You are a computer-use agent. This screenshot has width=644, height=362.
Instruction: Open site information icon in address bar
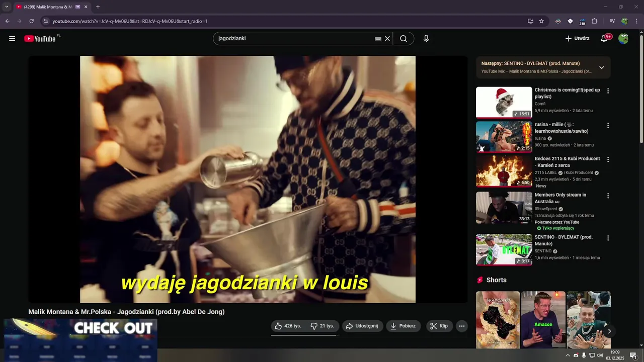click(46, 21)
